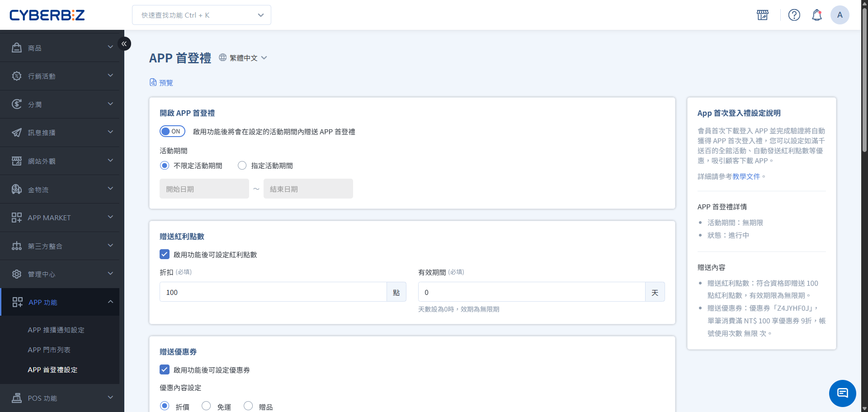Expand the 網站外觀 menu chevron
Screen dimensions: 868x412
click(x=110, y=160)
